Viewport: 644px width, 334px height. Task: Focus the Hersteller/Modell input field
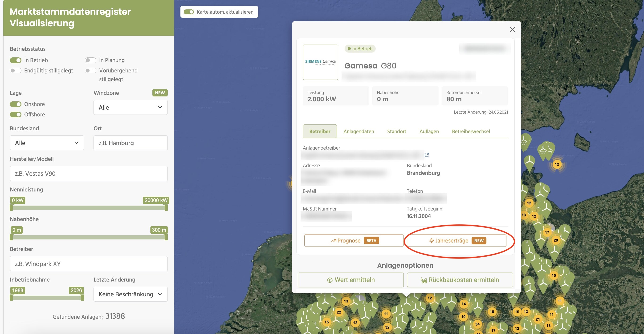(89, 174)
